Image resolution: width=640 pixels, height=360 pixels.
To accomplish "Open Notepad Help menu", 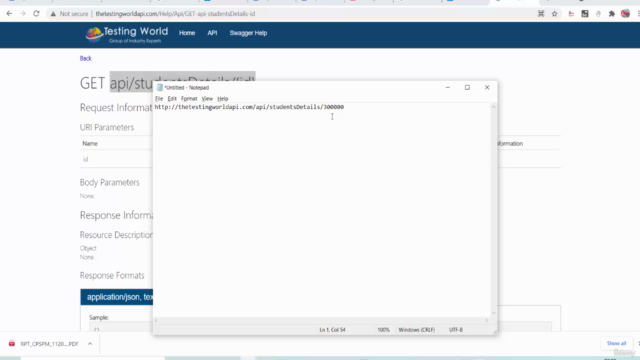I will coord(222,99).
